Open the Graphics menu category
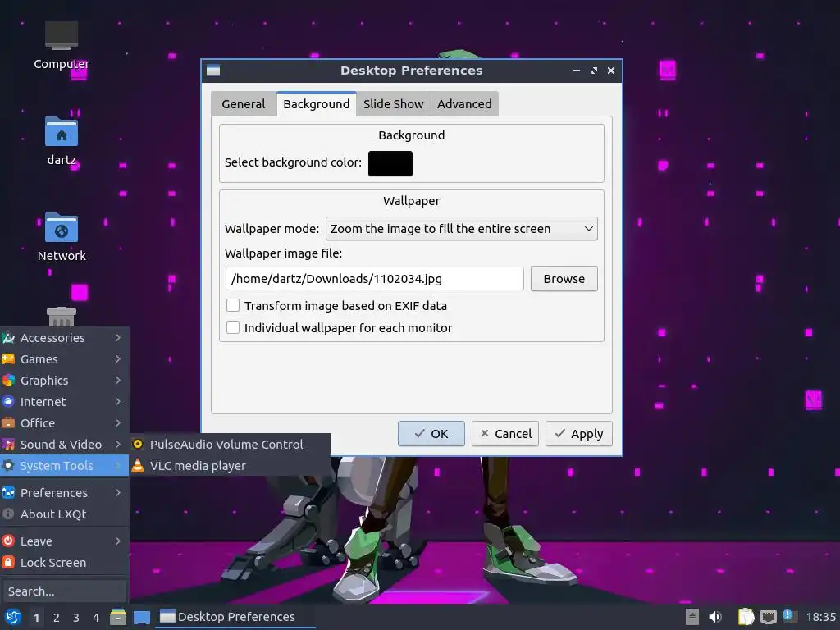Screen dimensions: 840x630 coord(64,381)
